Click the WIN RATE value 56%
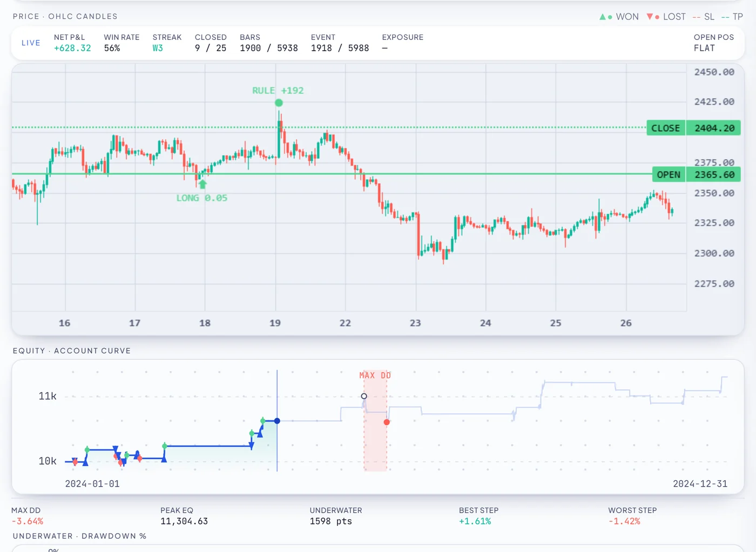Screen dimensions: 756x552 click(112, 48)
